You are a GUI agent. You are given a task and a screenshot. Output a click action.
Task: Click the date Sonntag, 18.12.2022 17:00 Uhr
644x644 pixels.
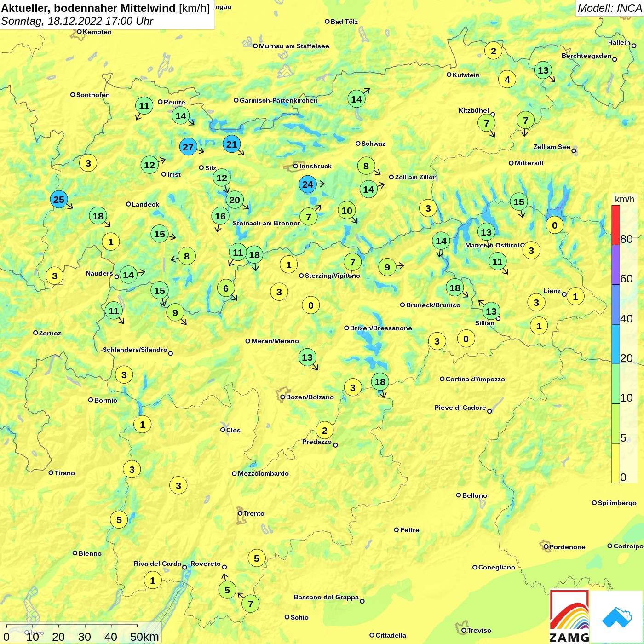[77, 21]
